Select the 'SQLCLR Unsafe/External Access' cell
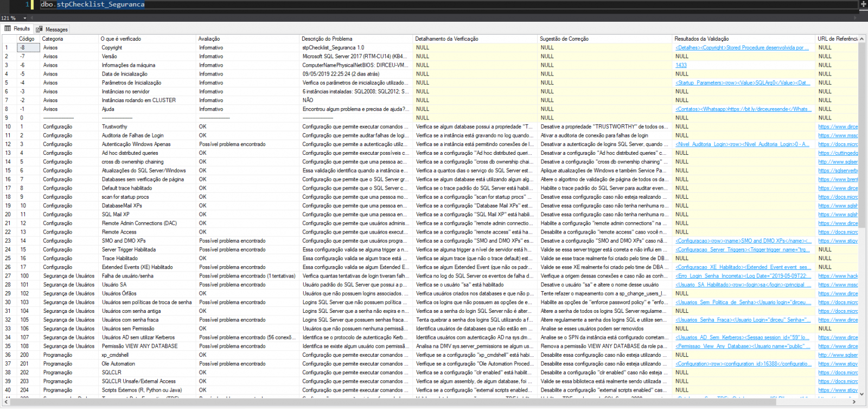The width and height of the screenshot is (868, 409). pyautogui.click(x=147, y=381)
